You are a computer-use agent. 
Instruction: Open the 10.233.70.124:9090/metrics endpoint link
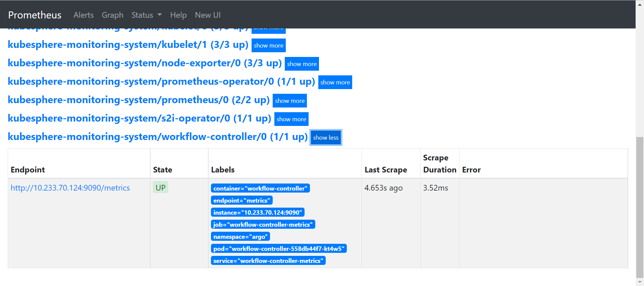point(70,188)
